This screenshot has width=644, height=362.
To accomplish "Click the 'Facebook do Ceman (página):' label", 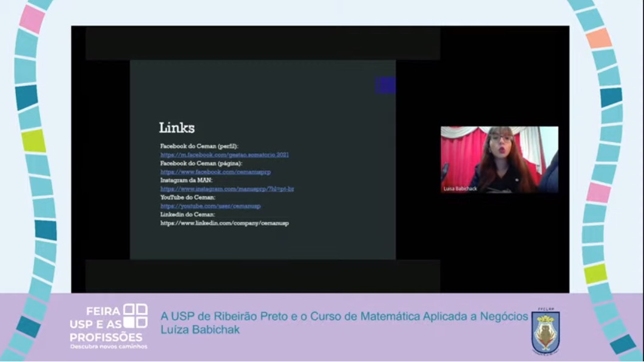I will pyautogui.click(x=202, y=163).
